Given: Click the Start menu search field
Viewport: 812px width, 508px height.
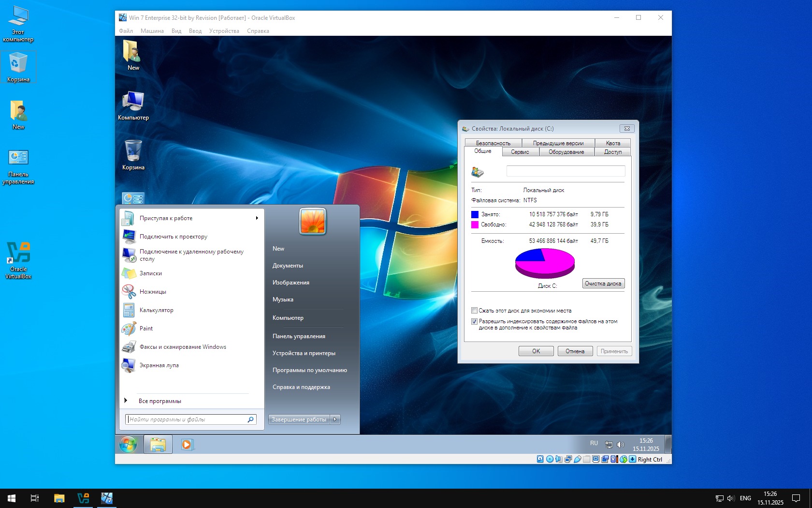Looking at the screenshot, I should point(187,419).
